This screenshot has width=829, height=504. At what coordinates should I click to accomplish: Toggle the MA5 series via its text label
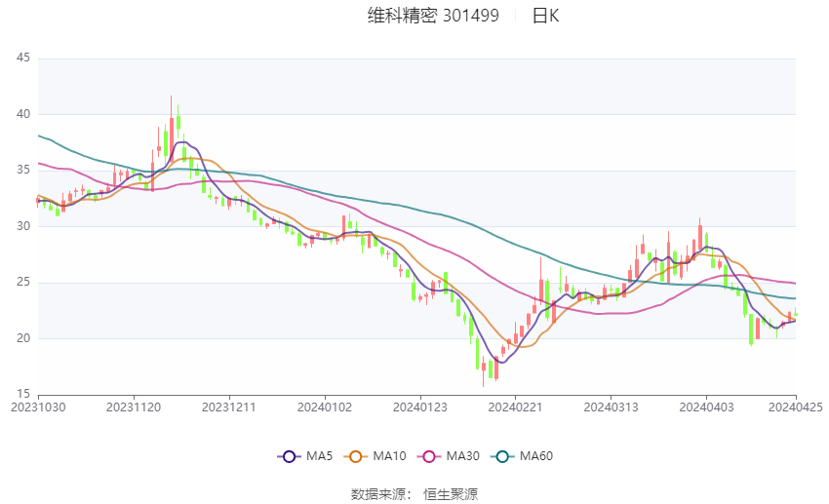point(321,456)
